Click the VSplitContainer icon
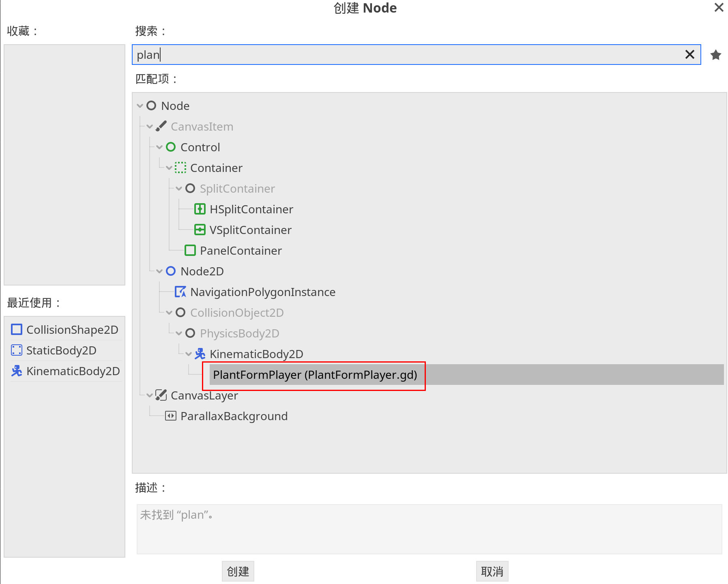This screenshot has width=728, height=584. (200, 230)
